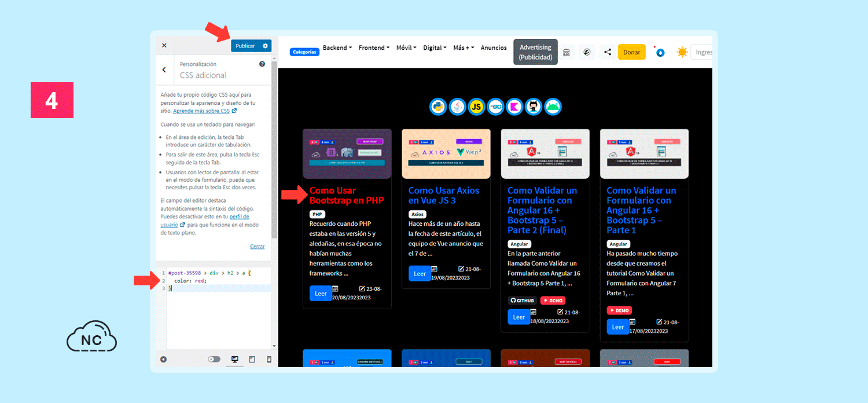Select the Go category icon
This screenshot has height=403, width=868.
point(495,107)
